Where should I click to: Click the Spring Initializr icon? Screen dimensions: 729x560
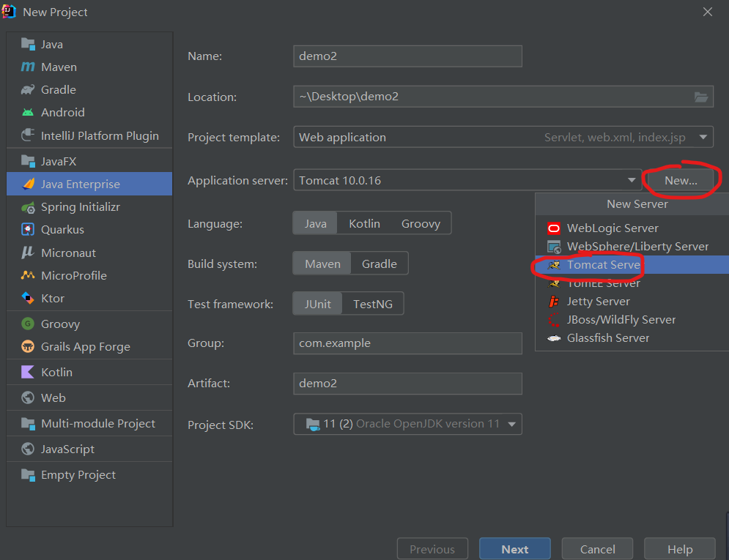(28, 207)
